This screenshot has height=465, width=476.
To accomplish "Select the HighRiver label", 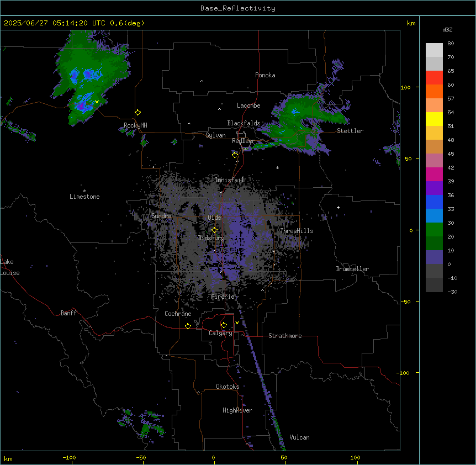I will (x=237, y=410).
